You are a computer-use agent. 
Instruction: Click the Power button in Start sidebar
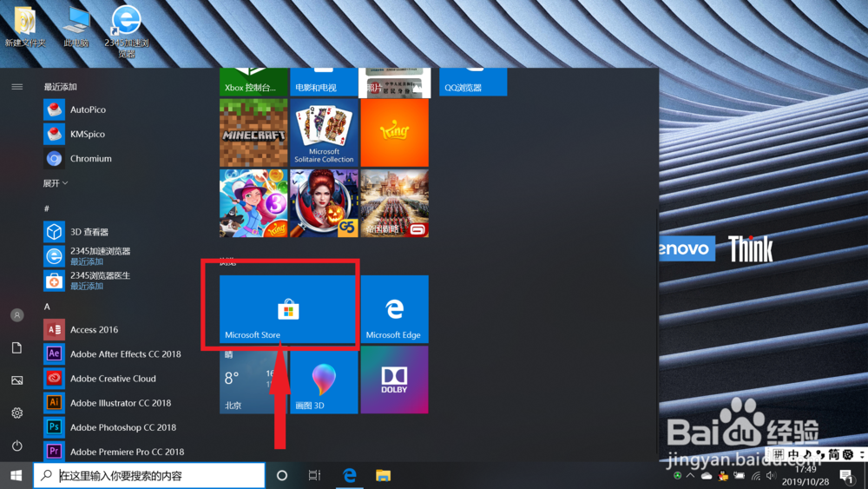(17, 446)
